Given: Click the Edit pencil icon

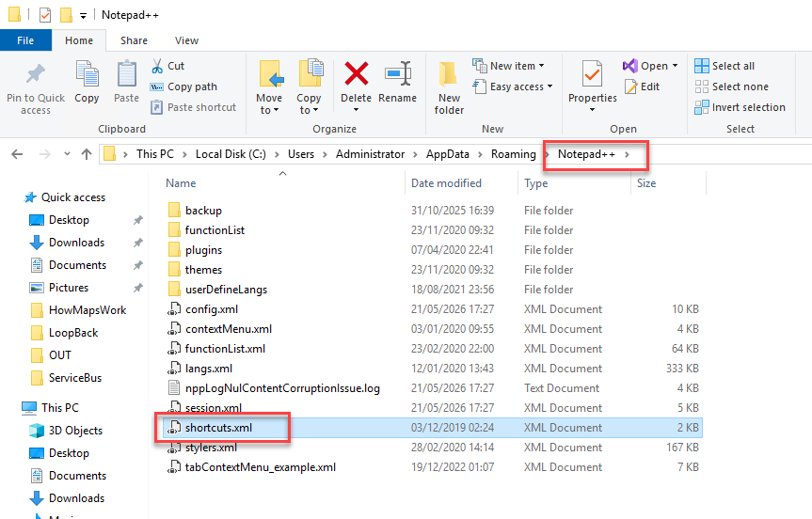Looking at the screenshot, I should 630,86.
